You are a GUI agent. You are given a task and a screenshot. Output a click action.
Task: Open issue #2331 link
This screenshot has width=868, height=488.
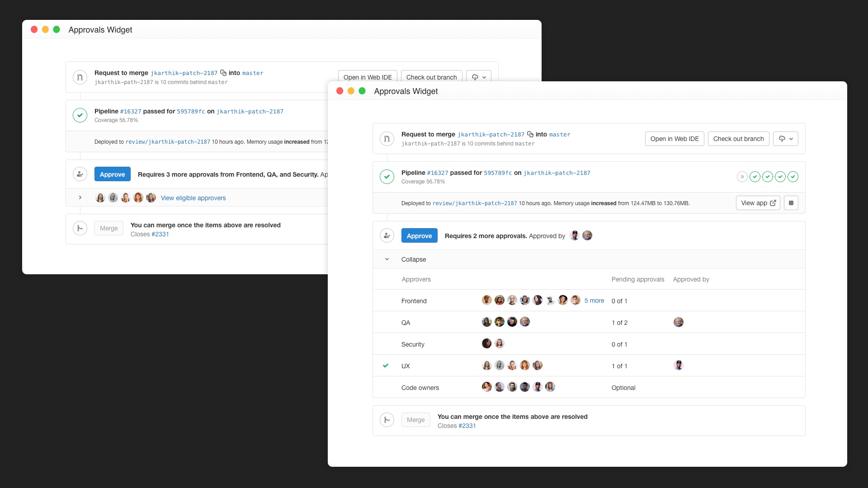[467, 426]
